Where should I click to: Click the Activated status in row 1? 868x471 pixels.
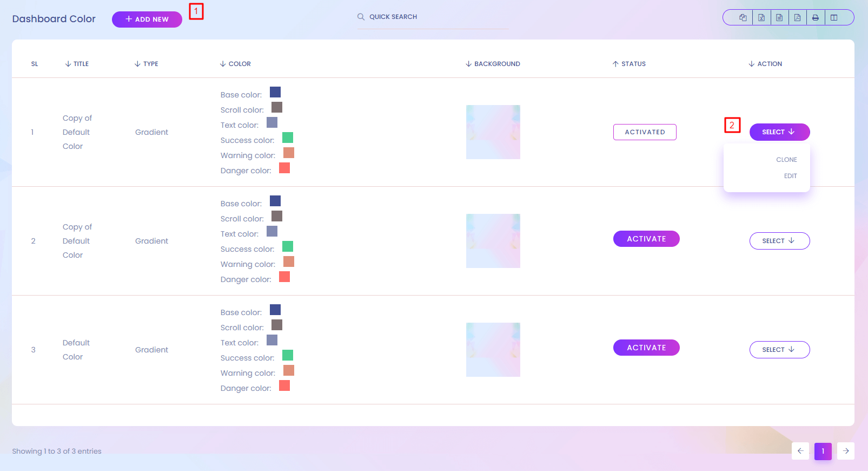coord(645,132)
